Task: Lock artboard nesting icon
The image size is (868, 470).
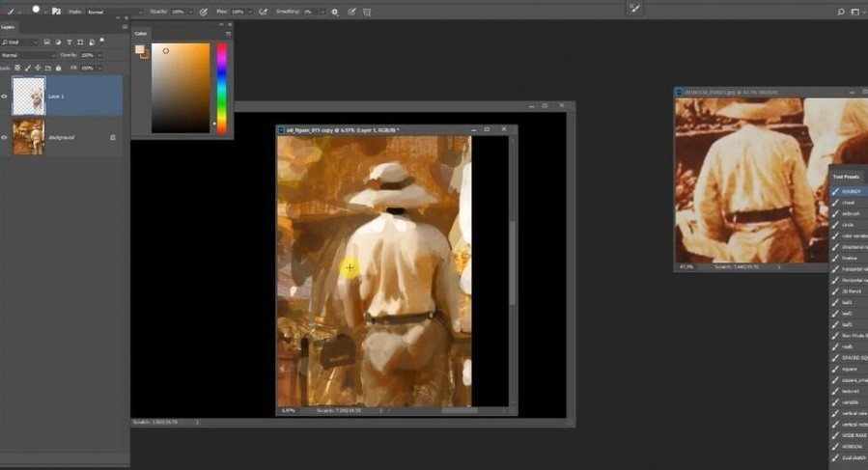Action: click(48, 69)
